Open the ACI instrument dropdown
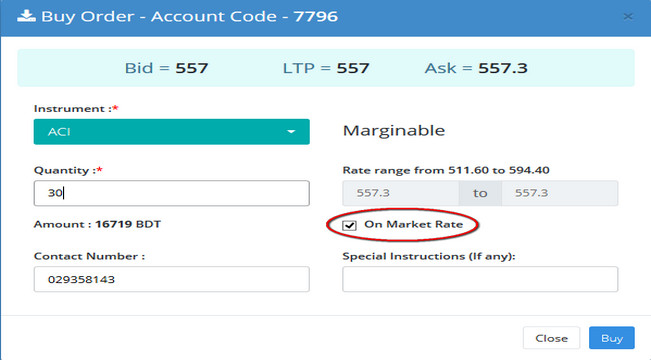 click(x=171, y=132)
